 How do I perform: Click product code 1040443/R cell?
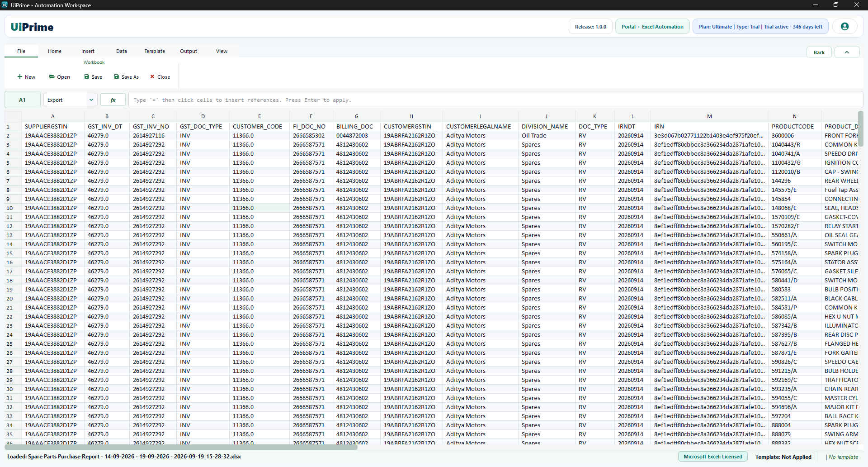[x=794, y=145]
